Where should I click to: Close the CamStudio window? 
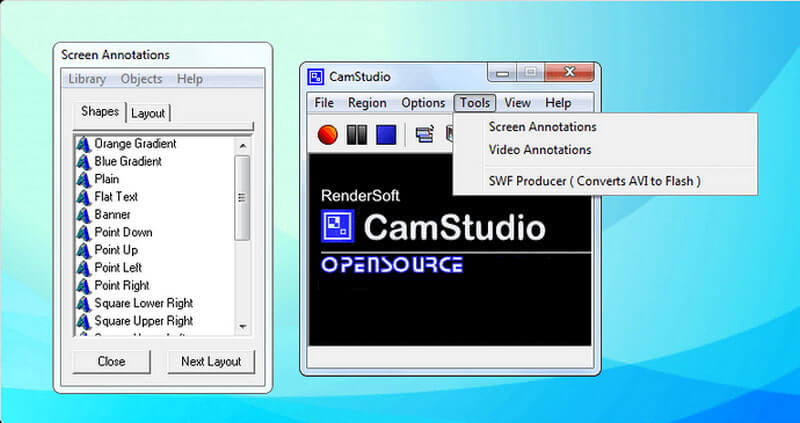(x=570, y=73)
